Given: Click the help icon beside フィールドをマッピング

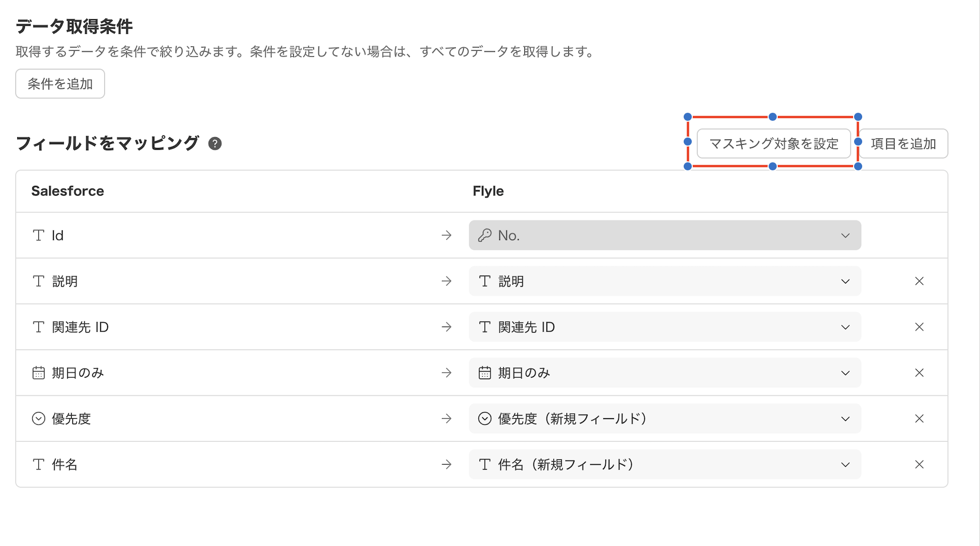Looking at the screenshot, I should [x=215, y=144].
